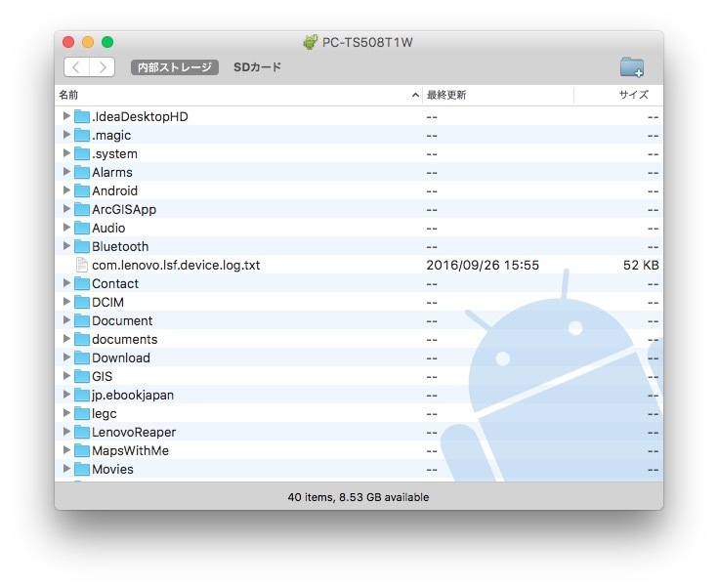Select the Document folder icon
The width and height of the screenshot is (718, 588).
pos(82,320)
